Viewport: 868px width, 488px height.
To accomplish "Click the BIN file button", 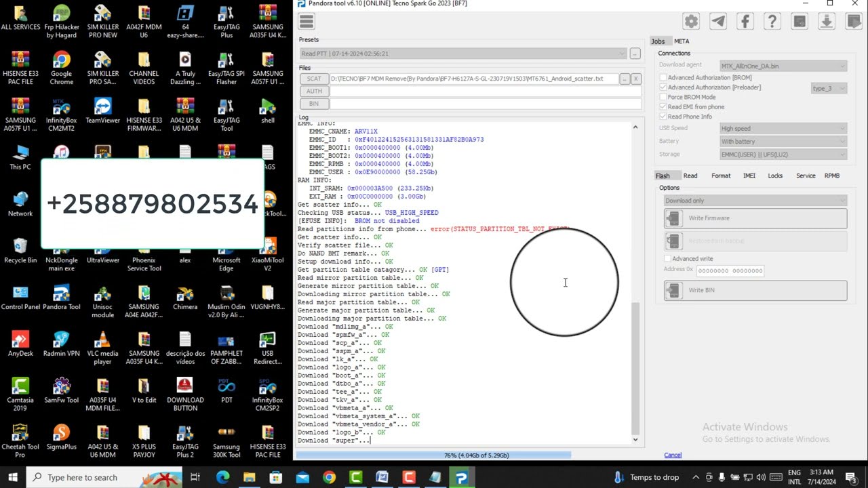I will pos(314,104).
